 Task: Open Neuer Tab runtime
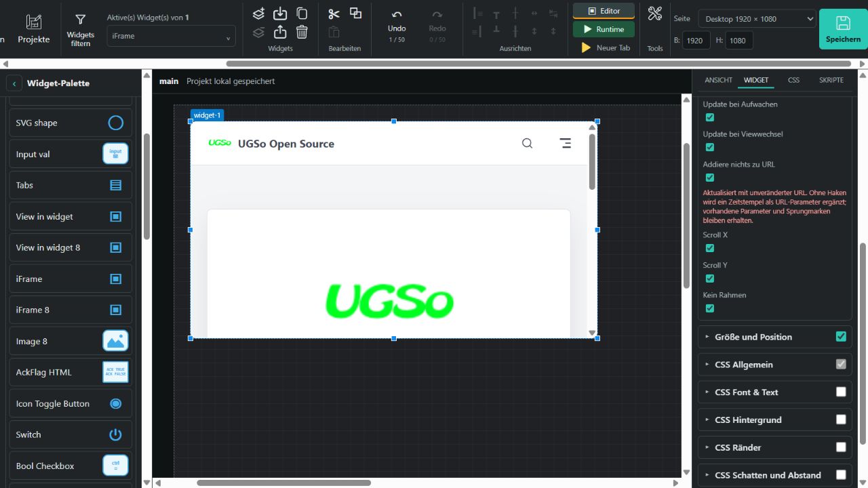604,47
